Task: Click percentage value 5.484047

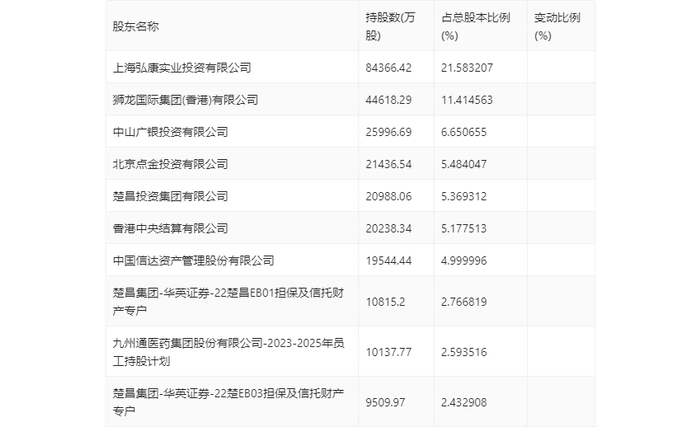Action: click(464, 164)
